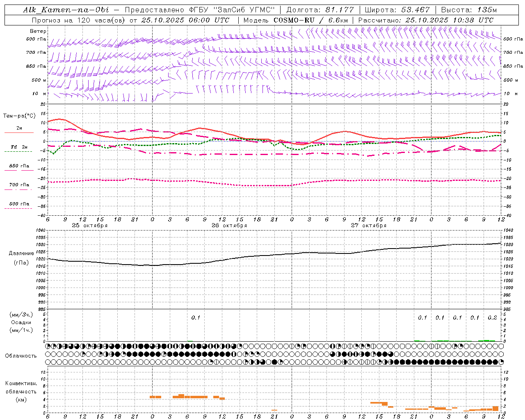
Task: Click the Конвективн. label of convective cloud panel
Action: [21, 383]
